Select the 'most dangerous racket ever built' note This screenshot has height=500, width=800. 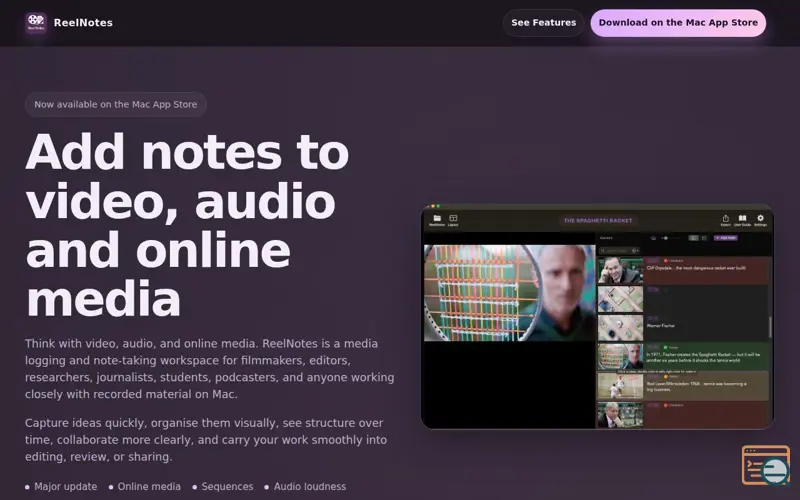coord(684,270)
